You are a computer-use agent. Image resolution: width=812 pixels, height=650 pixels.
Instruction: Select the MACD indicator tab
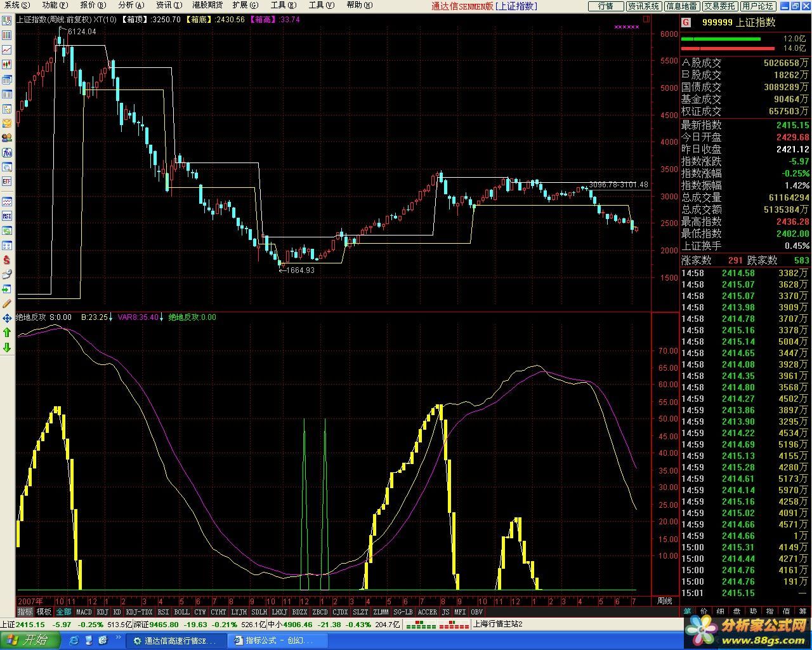click(x=84, y=612)
